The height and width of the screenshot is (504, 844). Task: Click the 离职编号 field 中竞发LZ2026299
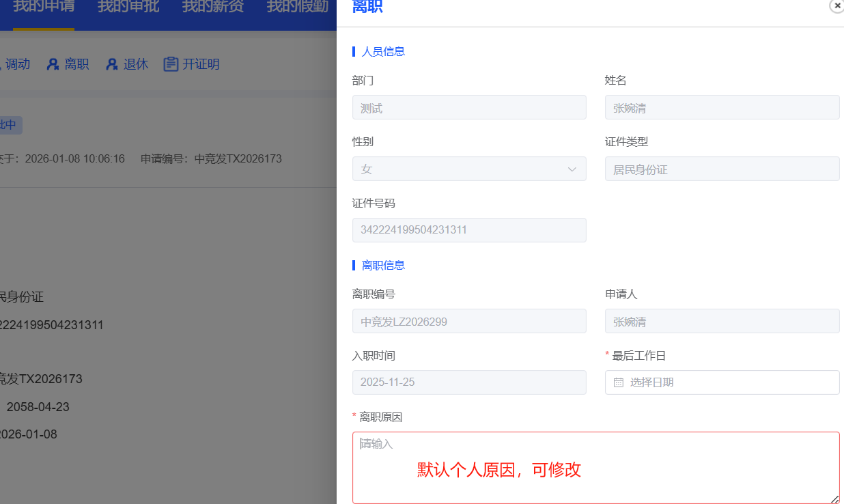coord(469,321)
